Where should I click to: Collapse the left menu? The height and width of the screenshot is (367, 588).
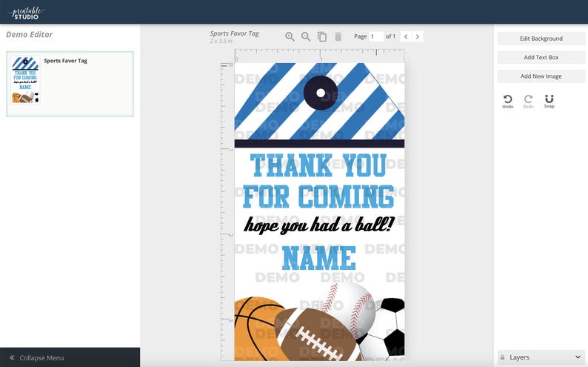click(x=70, y=357)
